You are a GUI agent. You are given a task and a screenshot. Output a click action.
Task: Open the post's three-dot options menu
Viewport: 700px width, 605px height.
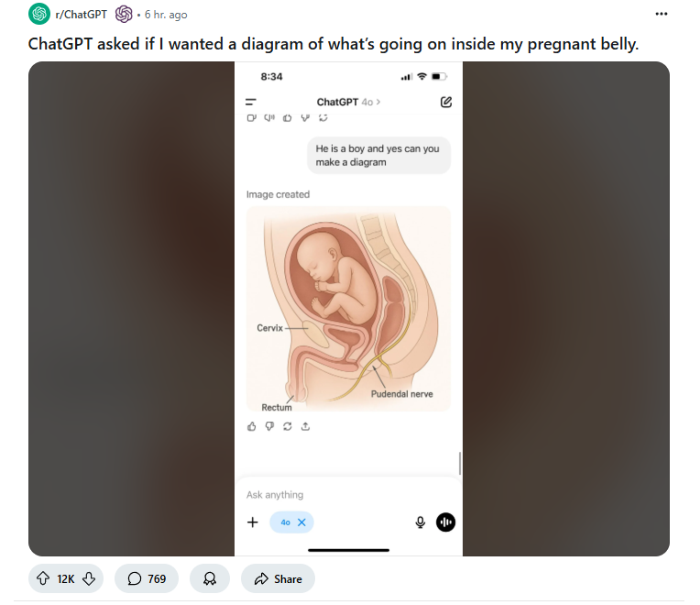click(662, 14)
